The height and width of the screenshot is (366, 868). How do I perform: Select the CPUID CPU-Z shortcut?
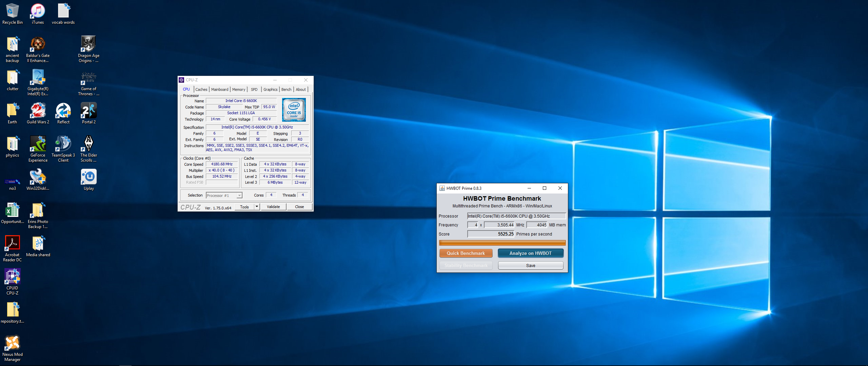(x=13, y=282)
